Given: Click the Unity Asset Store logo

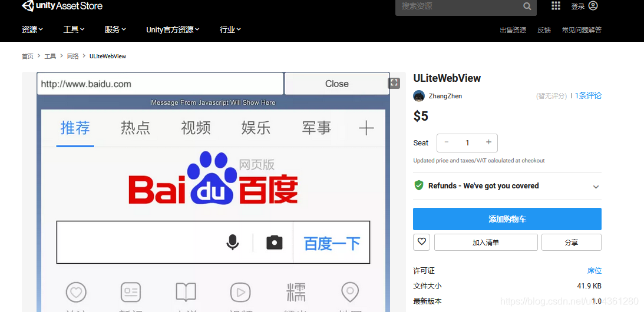Looking at the screenshot, I should [x=62, y=6].
